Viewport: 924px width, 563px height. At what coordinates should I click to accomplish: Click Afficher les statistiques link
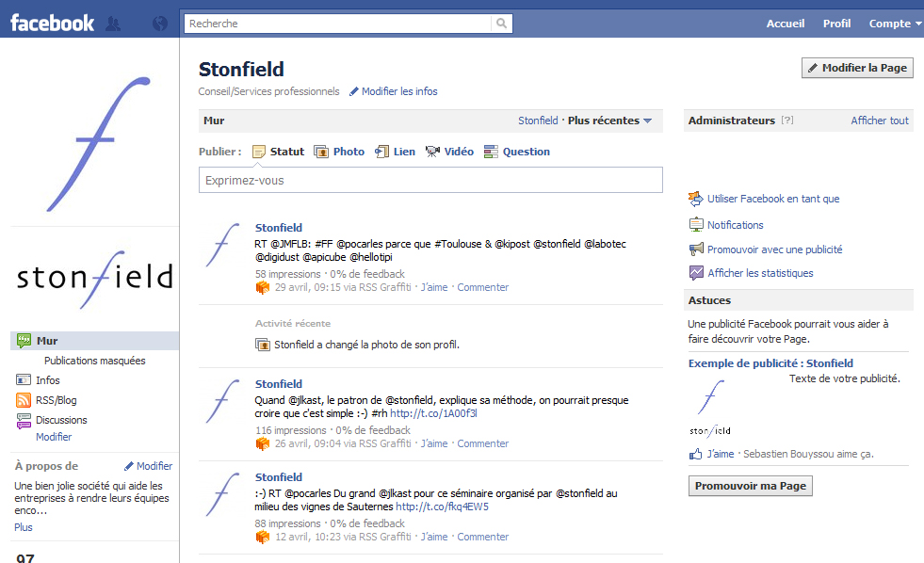click(760, 273)
